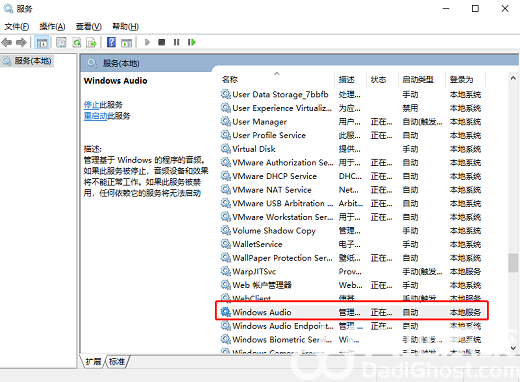This screenshot has width=520, height=382.
Task: Click the vertical scrollbar thumb
Action: click(513, 263)
